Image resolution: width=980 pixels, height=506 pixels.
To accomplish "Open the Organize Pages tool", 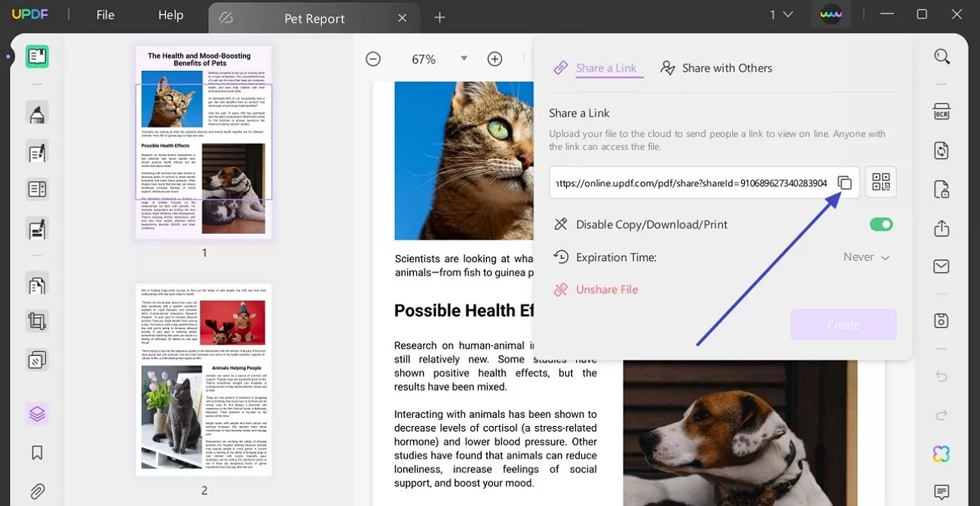I will coord(37,286).
